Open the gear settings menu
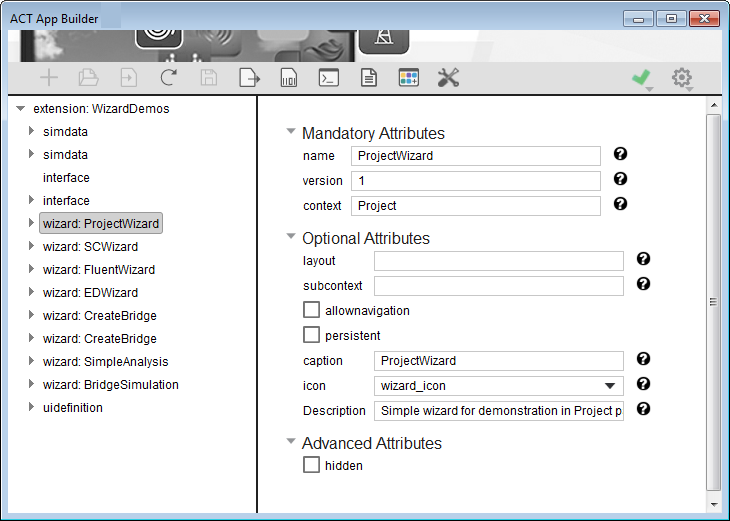Screen dimensions: 730x521 682,77
